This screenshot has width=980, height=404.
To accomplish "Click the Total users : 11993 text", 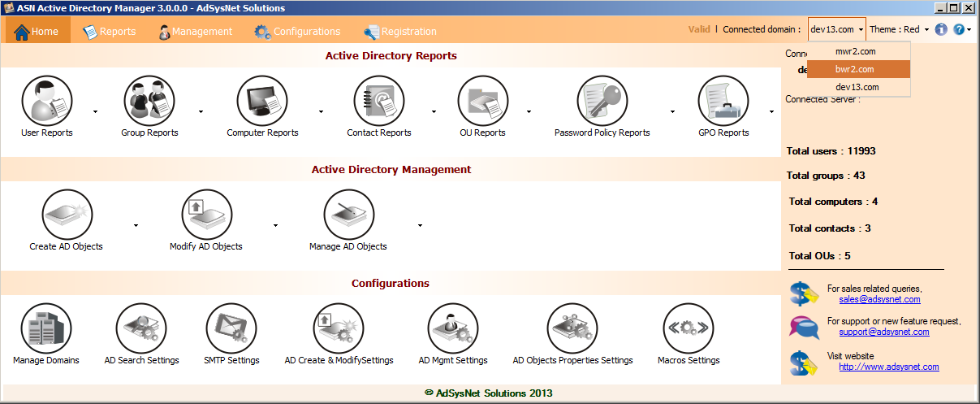I will coord(831,151).
